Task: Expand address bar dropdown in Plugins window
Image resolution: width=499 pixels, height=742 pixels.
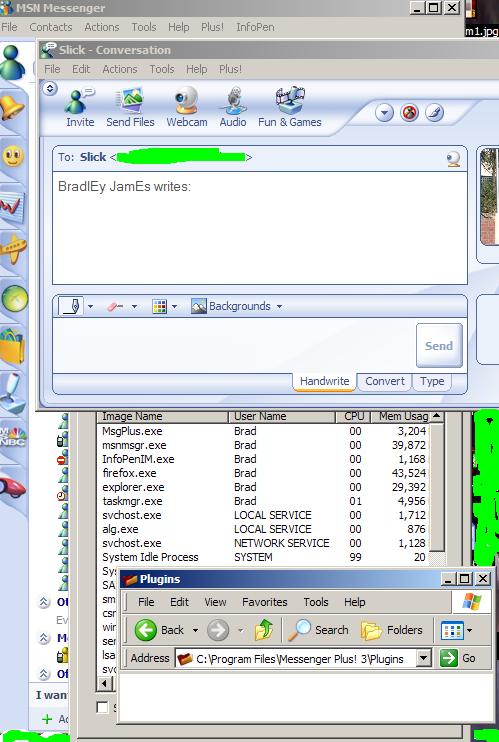Action: pyautogui.click(x=423, y=658)
